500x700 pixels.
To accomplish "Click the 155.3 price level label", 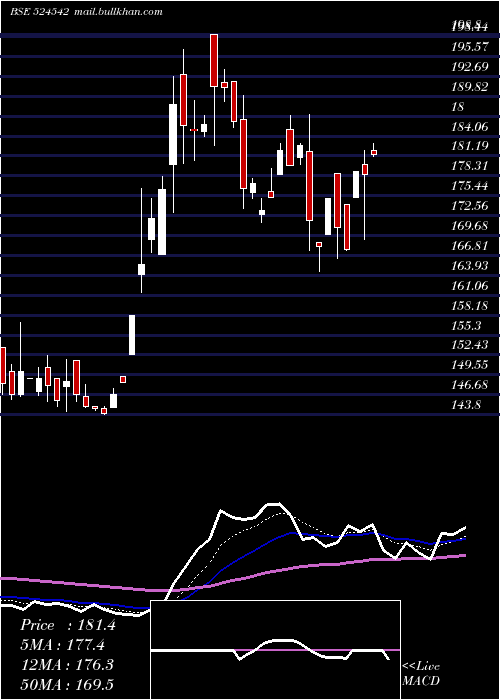I will [x=467, y=325].
